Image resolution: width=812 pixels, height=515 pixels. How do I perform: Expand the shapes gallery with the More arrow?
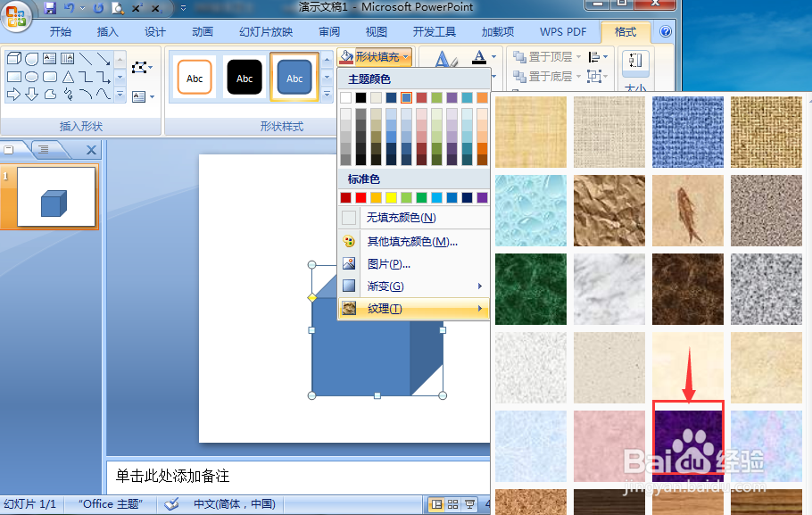120,95
